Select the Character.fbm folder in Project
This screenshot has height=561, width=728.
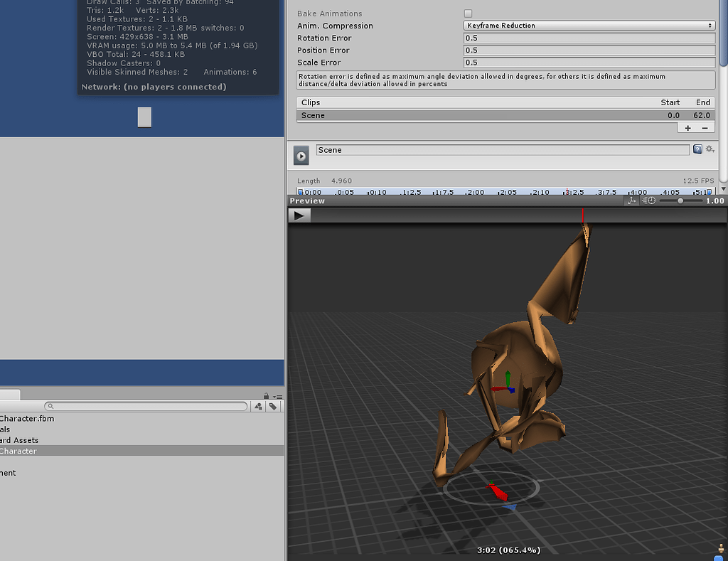point(27,418)
